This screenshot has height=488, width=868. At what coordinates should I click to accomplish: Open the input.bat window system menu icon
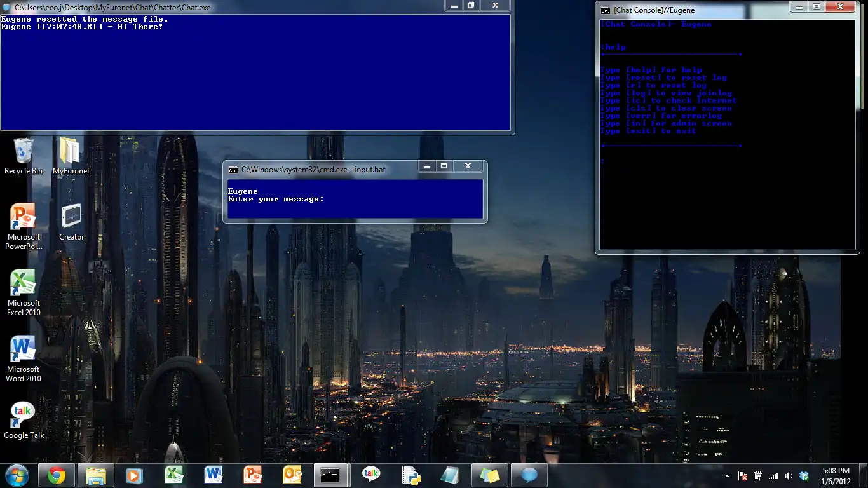click(233, 170)
